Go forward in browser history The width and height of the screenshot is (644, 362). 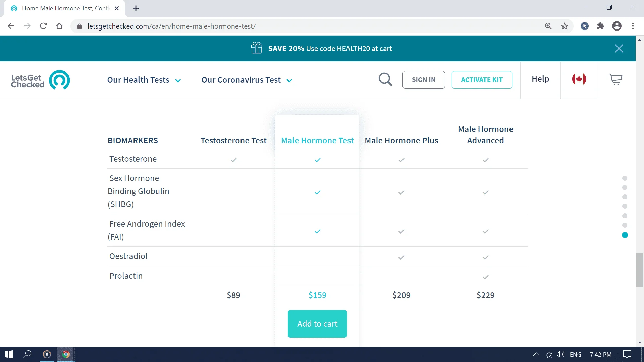(x=27, y=26)
